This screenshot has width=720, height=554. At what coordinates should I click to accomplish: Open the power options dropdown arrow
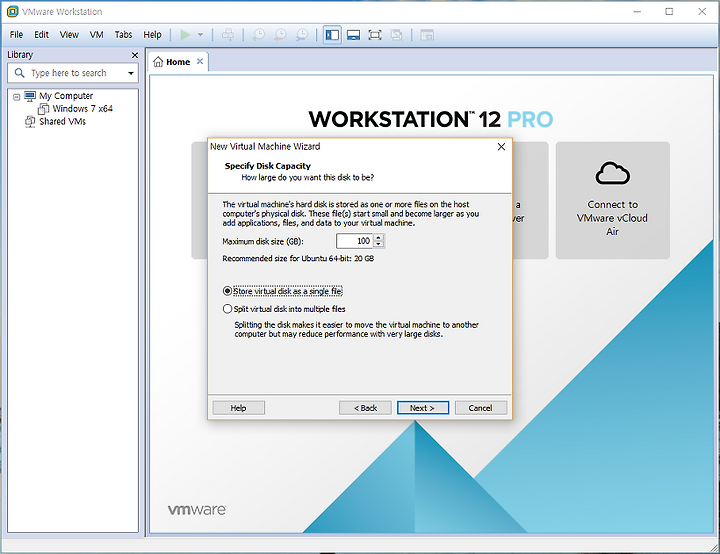click(200, 35)
